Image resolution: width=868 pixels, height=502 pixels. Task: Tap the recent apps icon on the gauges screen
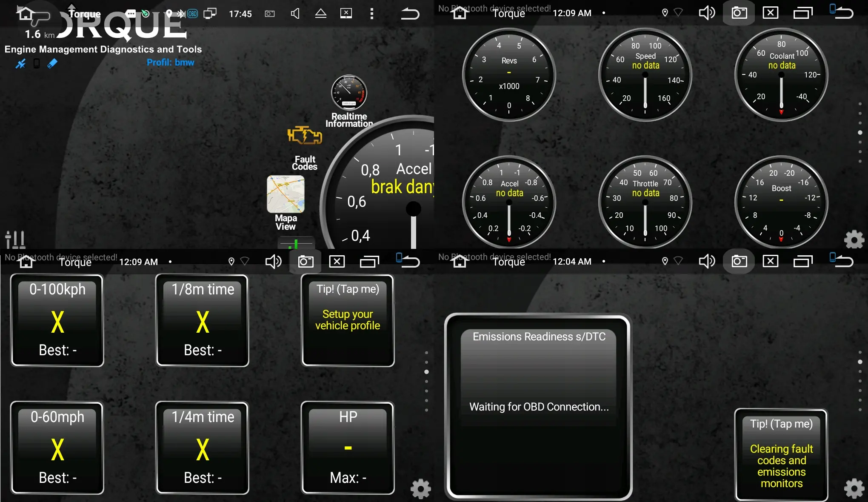tap(803, 13)
